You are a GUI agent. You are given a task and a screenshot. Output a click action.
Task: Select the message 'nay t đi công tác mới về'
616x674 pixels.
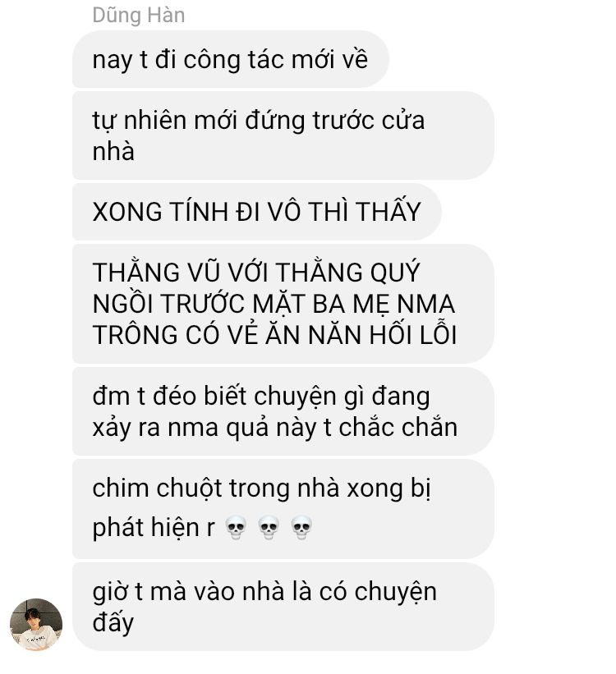click(x=230, y=59)
